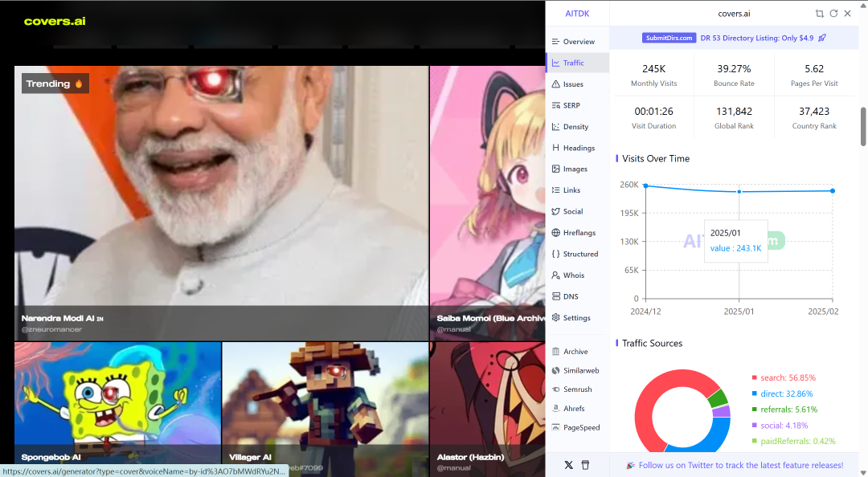Click the Trending badge label
868x477 pixels.
coord(55,84)
